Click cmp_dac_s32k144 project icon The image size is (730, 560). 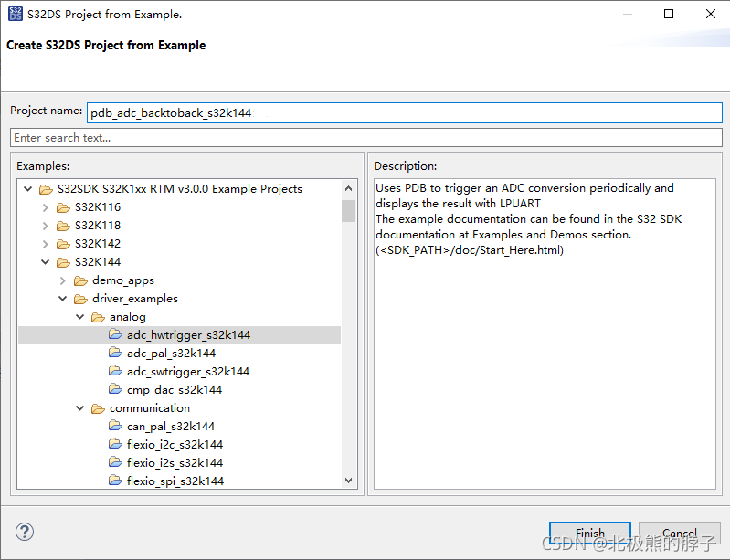click(x=115, y=388)
